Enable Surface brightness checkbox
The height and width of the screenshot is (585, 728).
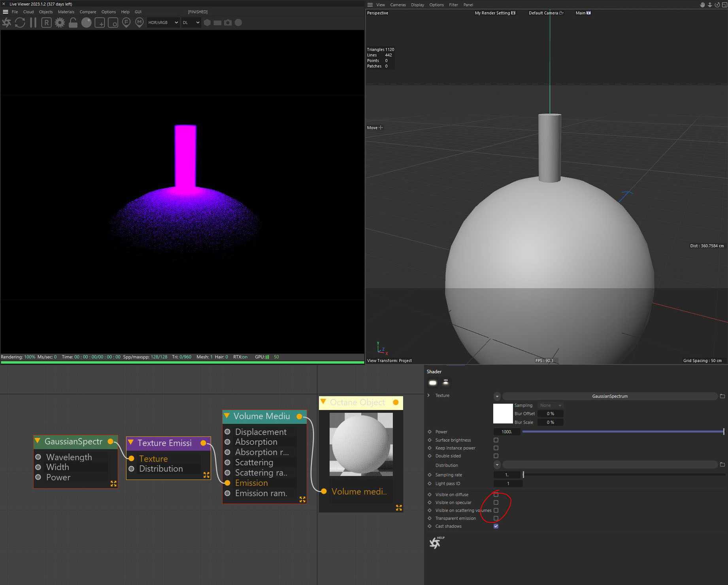[x=496, y=440]
